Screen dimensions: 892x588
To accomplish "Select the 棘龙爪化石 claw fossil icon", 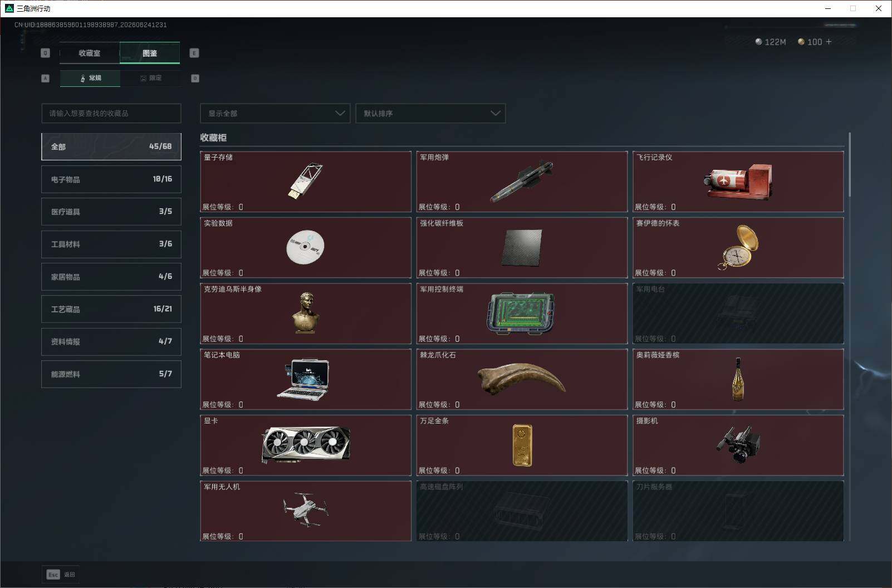I will coord(522,379).
